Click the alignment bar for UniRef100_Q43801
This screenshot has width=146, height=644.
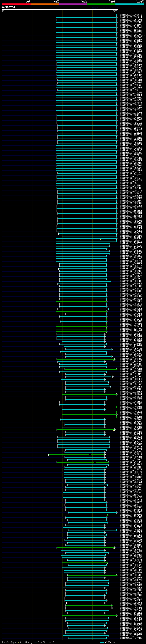(x=86, y=27)
